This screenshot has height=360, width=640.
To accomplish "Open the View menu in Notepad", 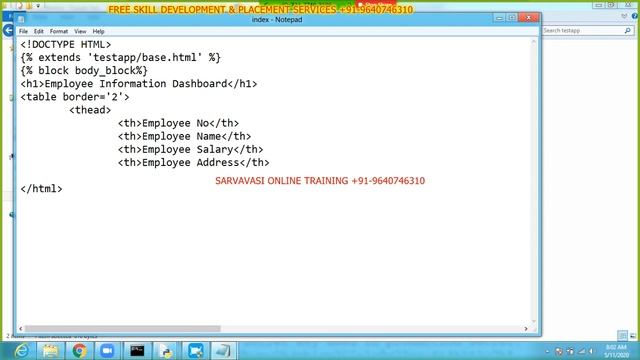I will [x=80, y=31].
